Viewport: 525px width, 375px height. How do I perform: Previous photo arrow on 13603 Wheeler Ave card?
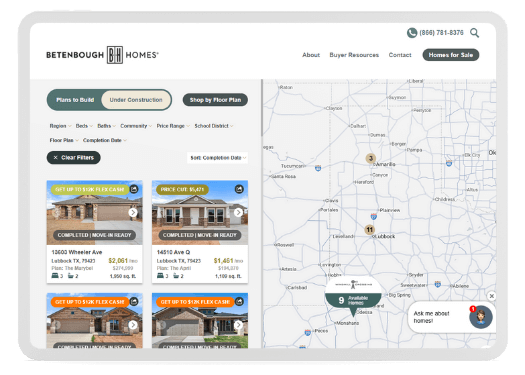click(56, 212)
